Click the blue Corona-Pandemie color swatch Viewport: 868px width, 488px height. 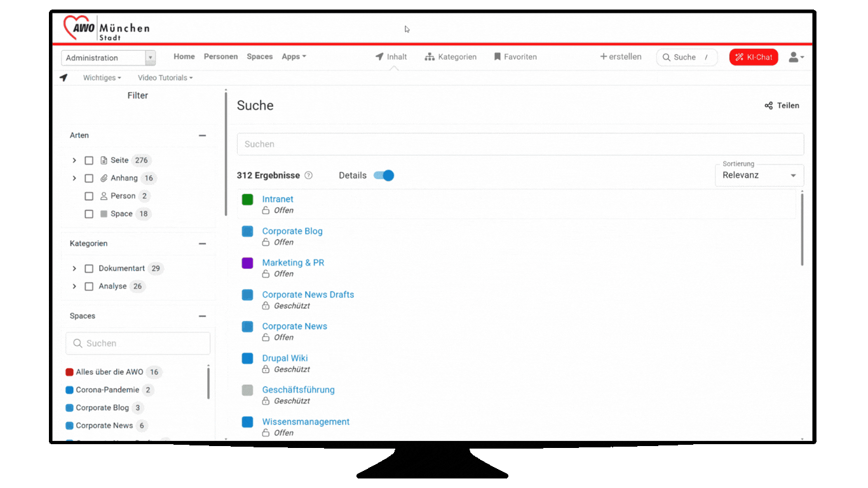click(70, 390)
